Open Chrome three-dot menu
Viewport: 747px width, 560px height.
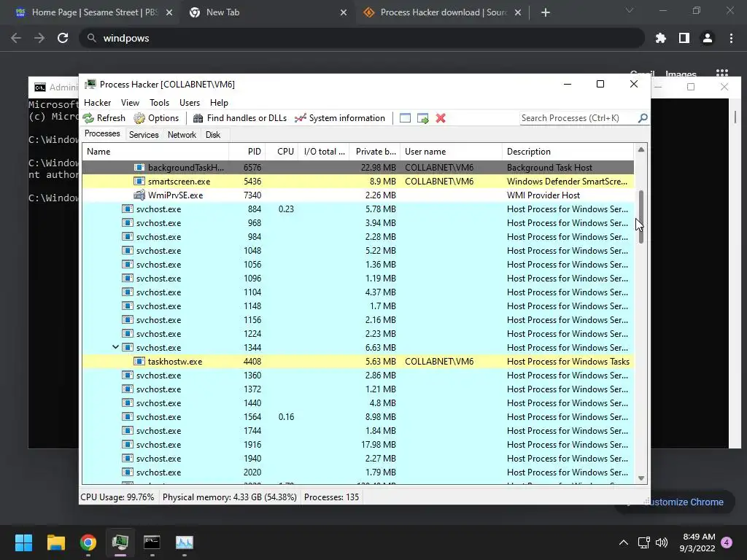pyautogui.click(x=731, y=38)
